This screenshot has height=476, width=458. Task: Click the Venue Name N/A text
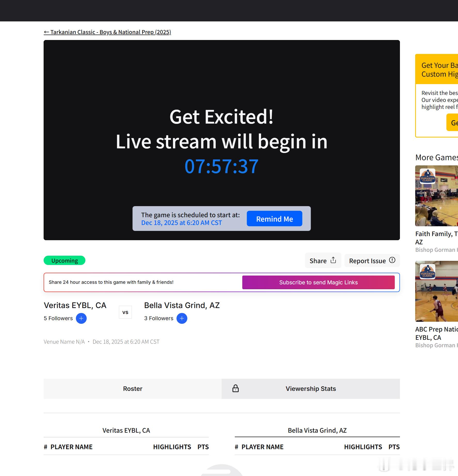click(64, 342)
